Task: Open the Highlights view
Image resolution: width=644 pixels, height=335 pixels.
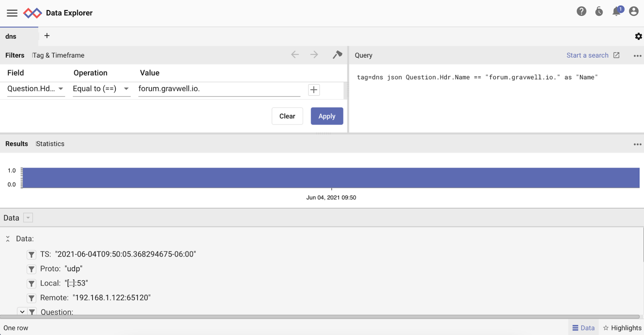Action: pyautogui.click(x=622, y=328)
